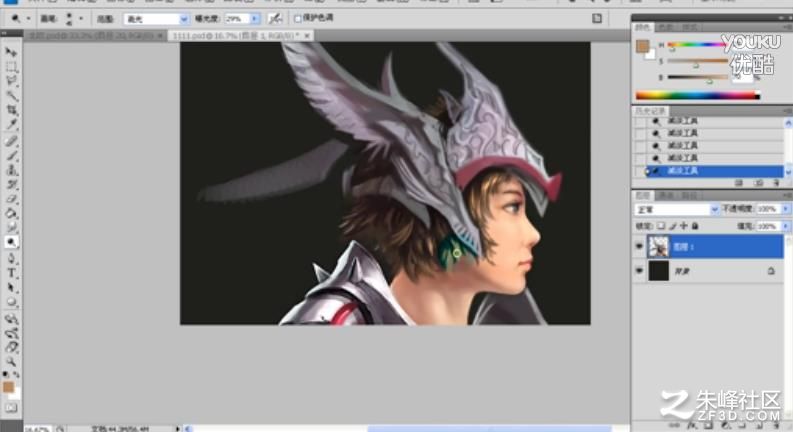Toggle lock image pixels brush icon

coord(673,226)
